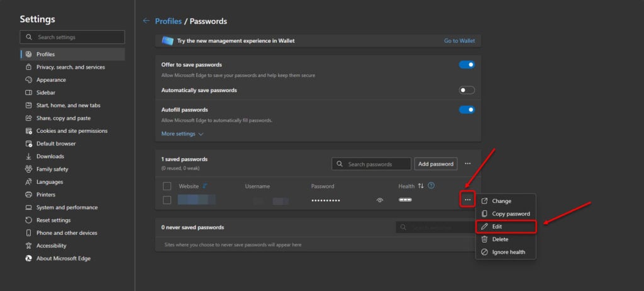This screenshot has width=644, height=291.
Task: Click the Search passwords field
Action: tap(371, 164)
